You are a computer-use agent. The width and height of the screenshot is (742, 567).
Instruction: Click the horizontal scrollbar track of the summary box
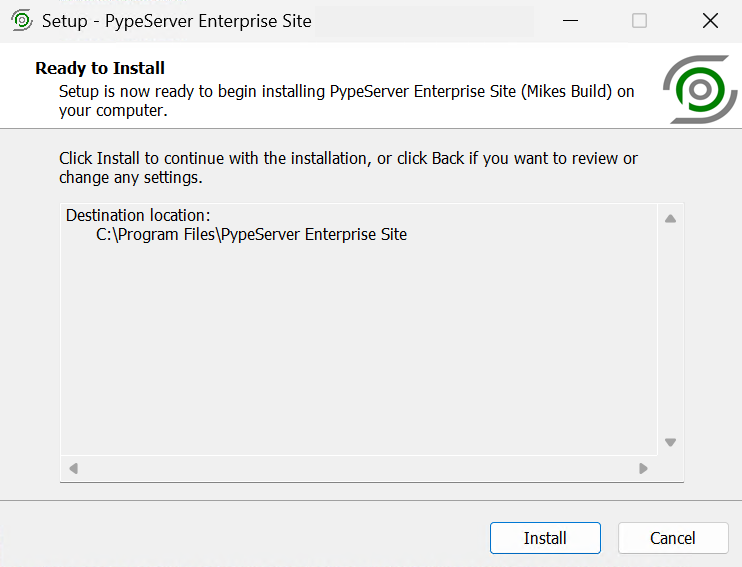tap(358, 468)
